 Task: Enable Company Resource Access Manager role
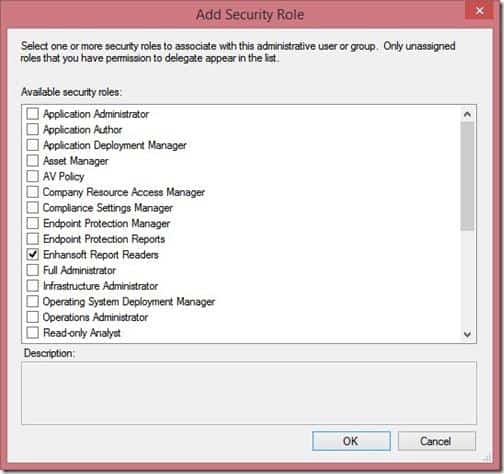pyautogui.click(x=33, y=192)
